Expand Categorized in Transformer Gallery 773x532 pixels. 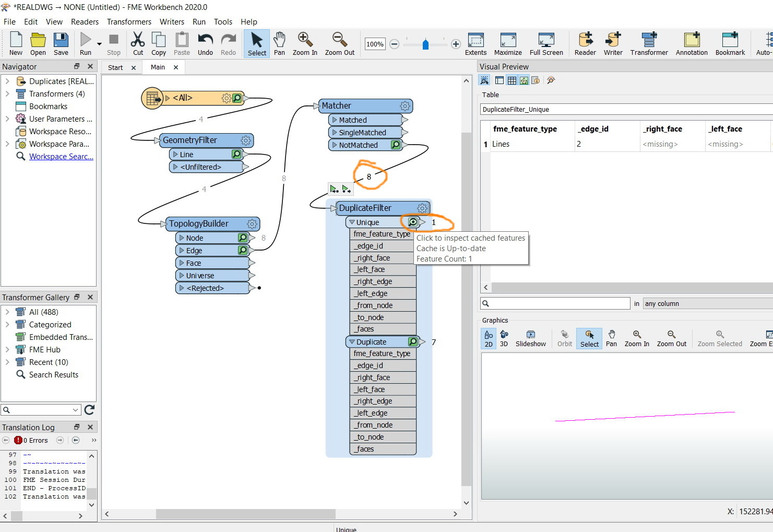[7, 325]
